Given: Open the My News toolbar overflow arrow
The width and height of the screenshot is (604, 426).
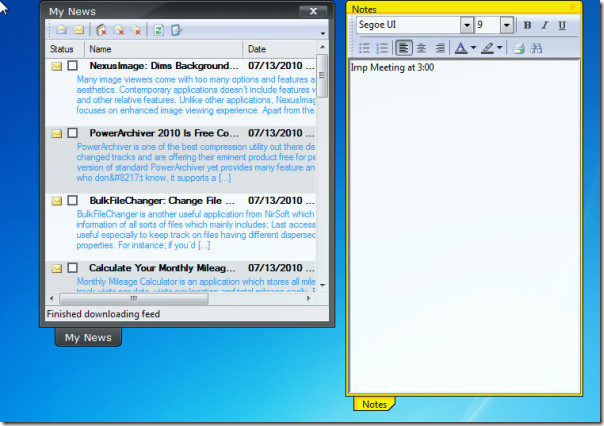Looking at the screenshot, I should (x=323, y=34).
